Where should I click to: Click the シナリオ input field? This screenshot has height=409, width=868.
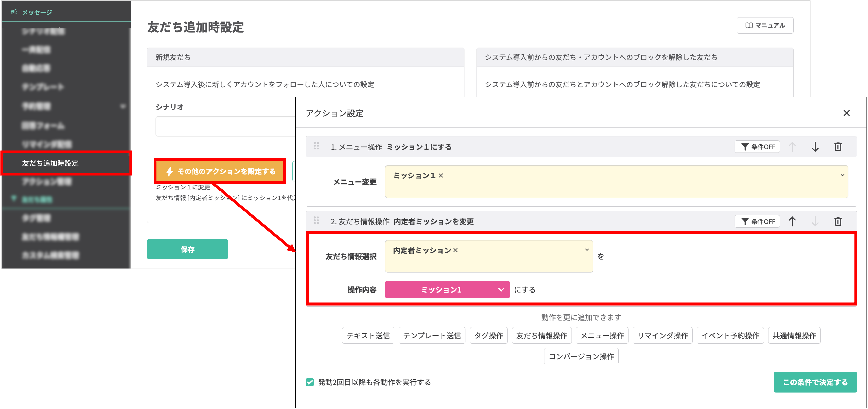click(x=225, y=127)
